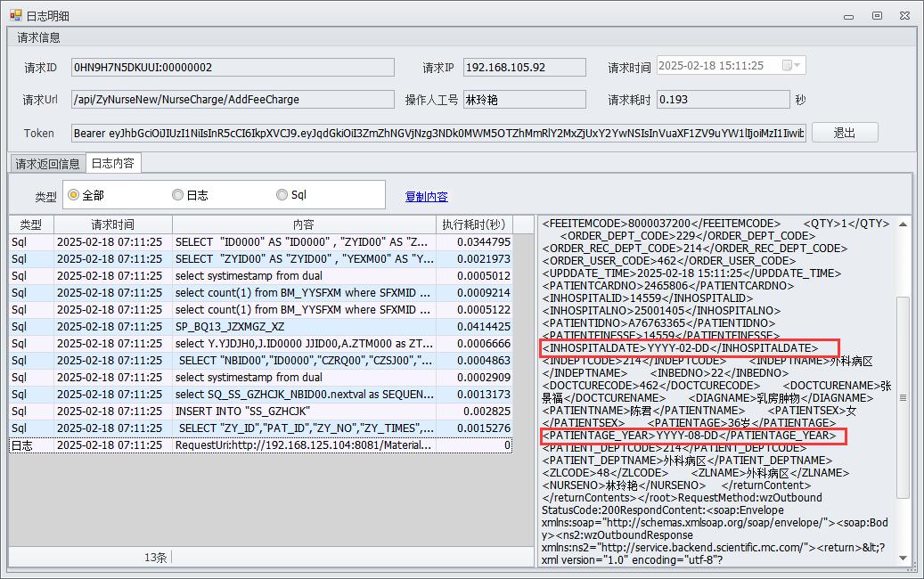Image resolution: width=924 pixels, height=579 pixels.
Task: Sort by the 执行耗时(秒) column header
Action: tap(474, 224)
